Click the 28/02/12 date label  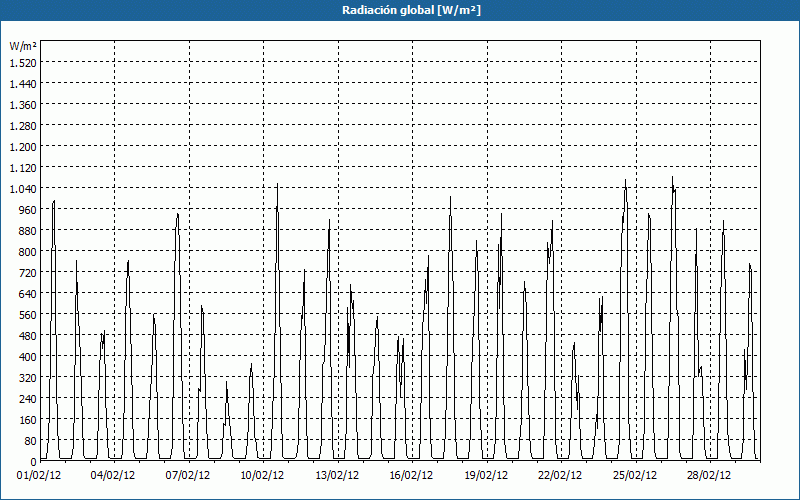(x=709, y=476)
